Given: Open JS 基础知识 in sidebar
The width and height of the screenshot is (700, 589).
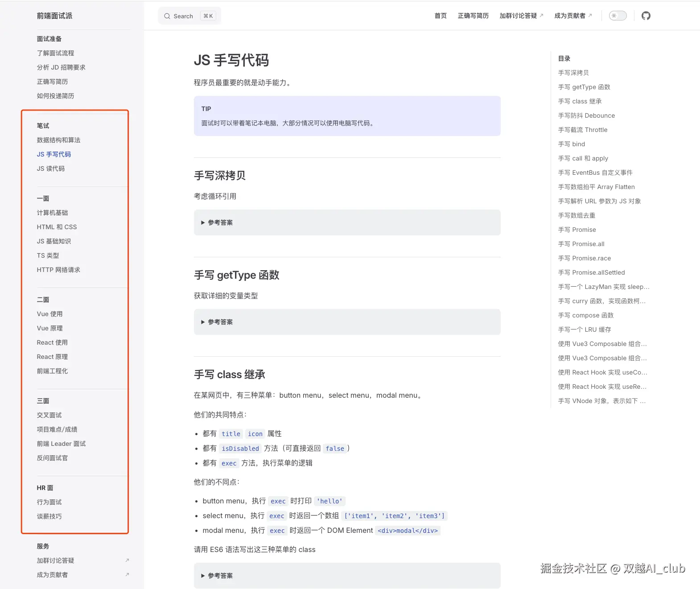Looking at the screenshot, I should pos(54,241).
